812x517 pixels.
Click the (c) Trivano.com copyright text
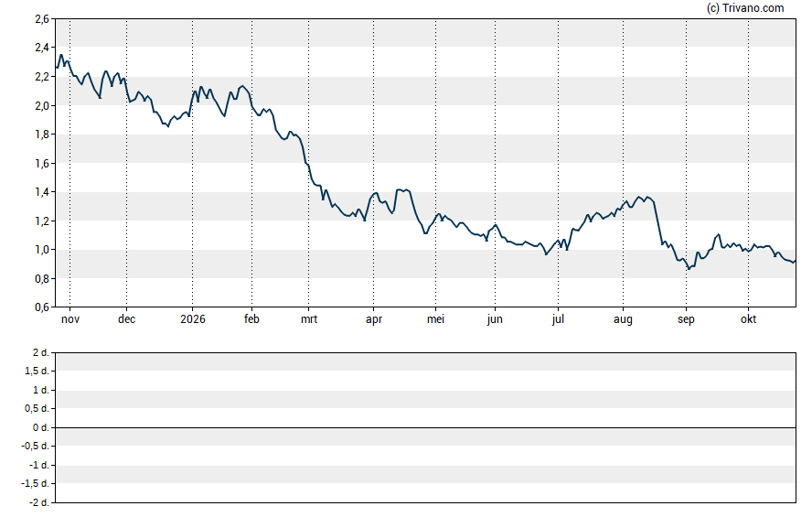(745, 8)
